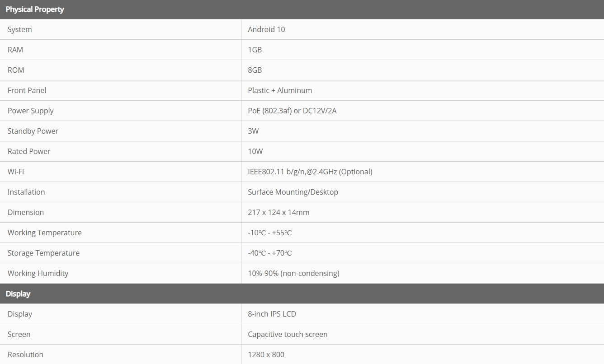The image size is (604, 364).
Task: Select the Front Panel label
Action: (x=27, y=90)
